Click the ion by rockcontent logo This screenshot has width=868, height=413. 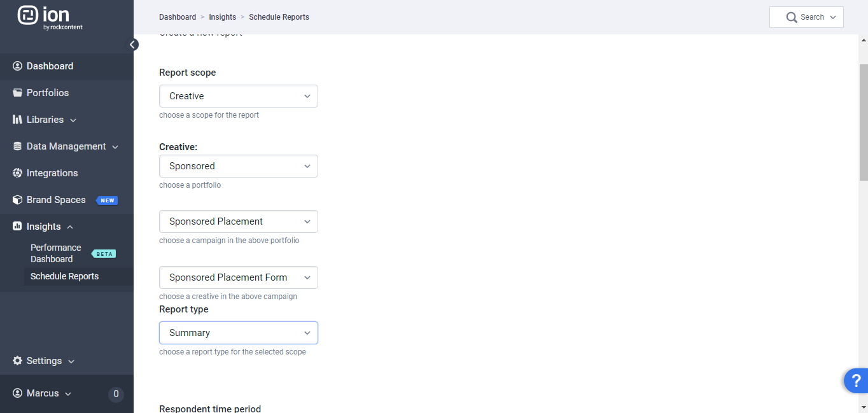50,17
